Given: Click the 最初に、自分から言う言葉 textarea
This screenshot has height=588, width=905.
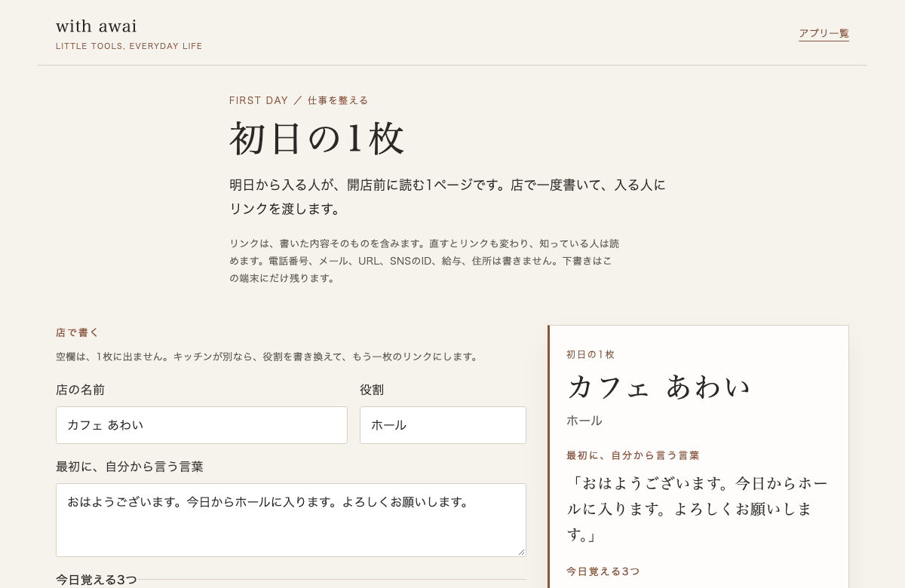Looking at the screenshot, I should 291,520.
